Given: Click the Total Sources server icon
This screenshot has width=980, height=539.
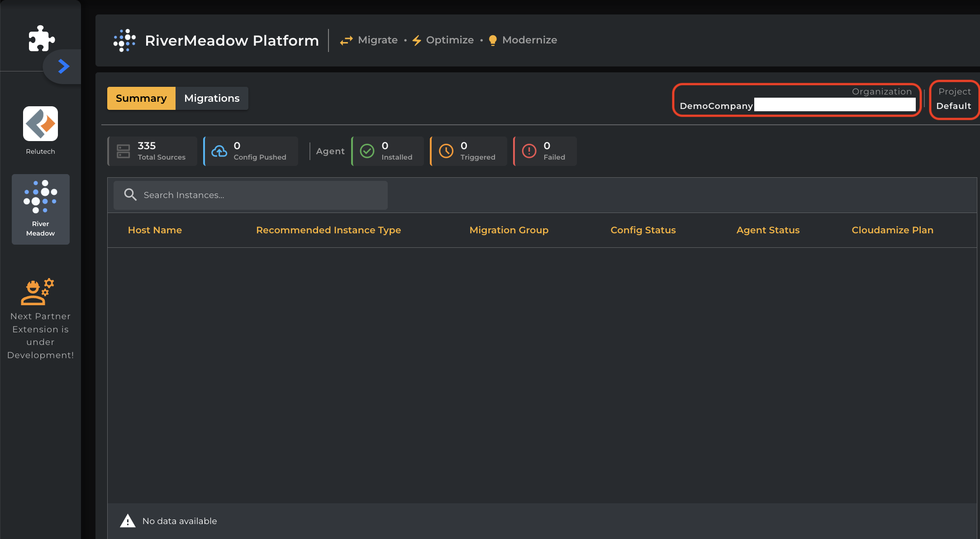Looking at the screenshot, I should (x=123, y=151).
